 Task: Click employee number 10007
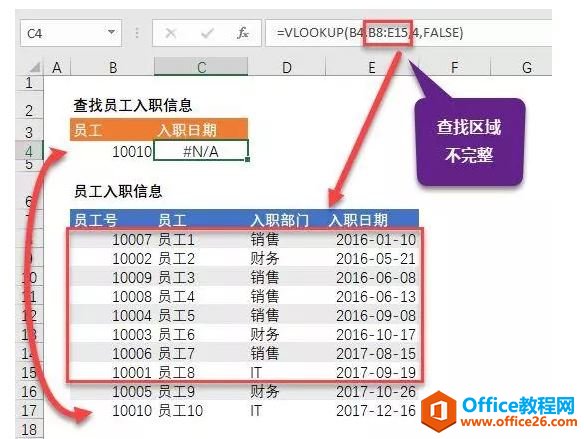point(132,239)
